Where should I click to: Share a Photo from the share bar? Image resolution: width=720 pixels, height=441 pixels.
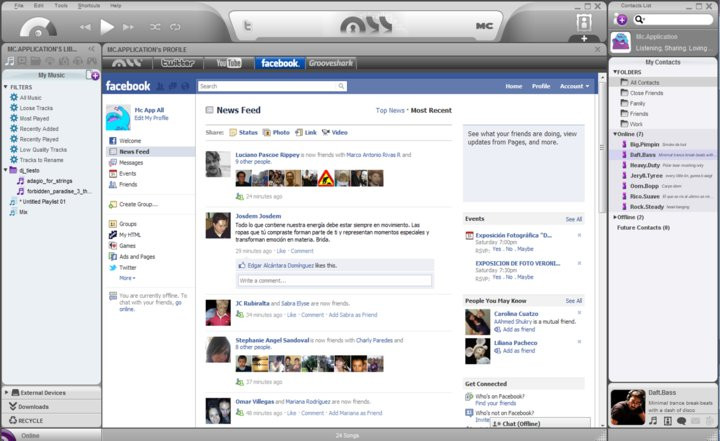click(x=276, y=132)
